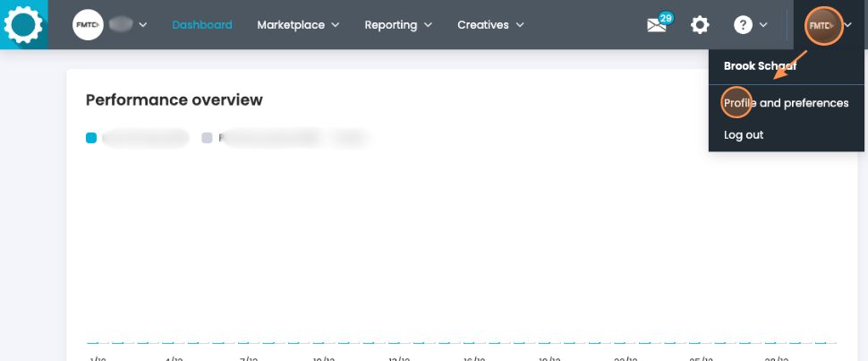
Task: Toggle the teal legend series in the chart
Action: point(91,138)
